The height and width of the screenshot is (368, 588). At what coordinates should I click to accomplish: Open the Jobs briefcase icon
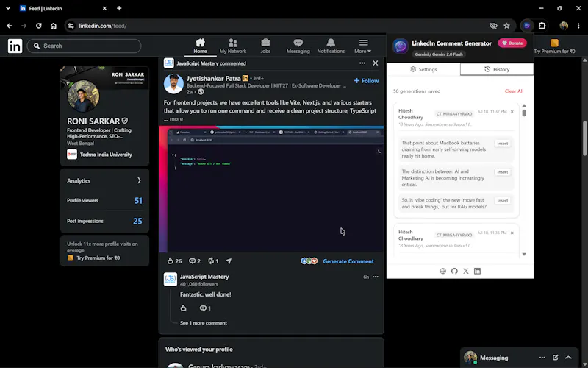(265, 46)
